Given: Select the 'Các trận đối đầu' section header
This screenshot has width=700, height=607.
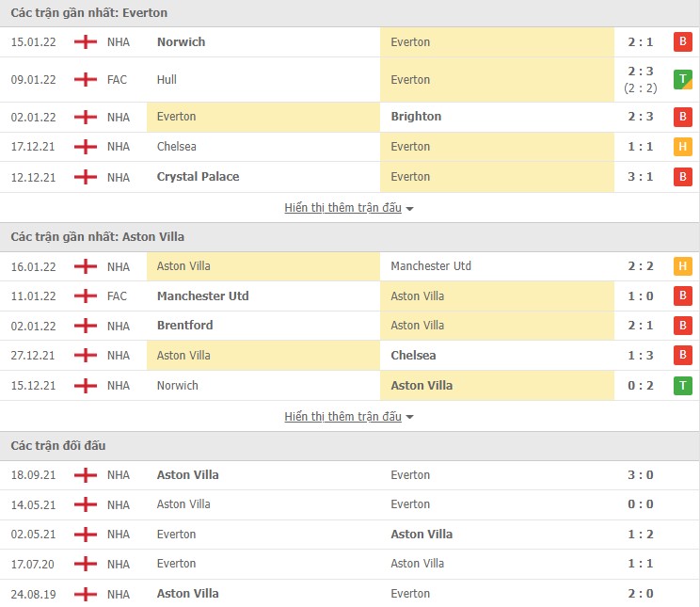Looking at the screenshot, I should (x=58, y=445).
